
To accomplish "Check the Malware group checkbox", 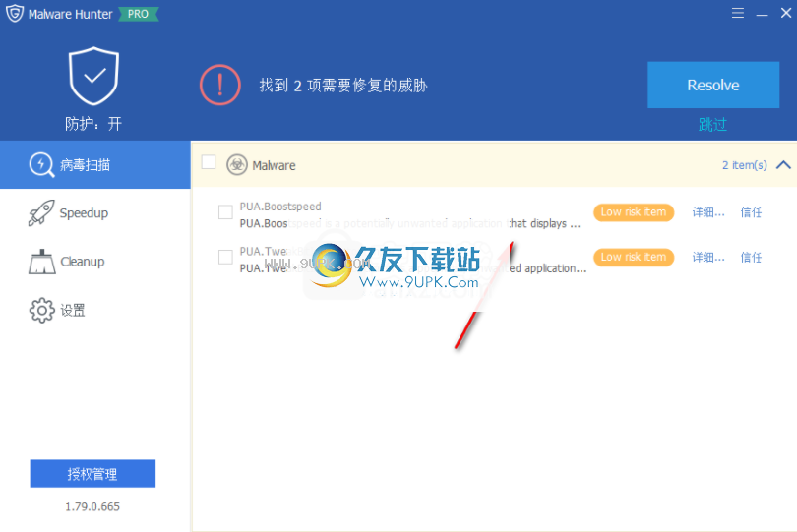I will (x=209, y=162).
